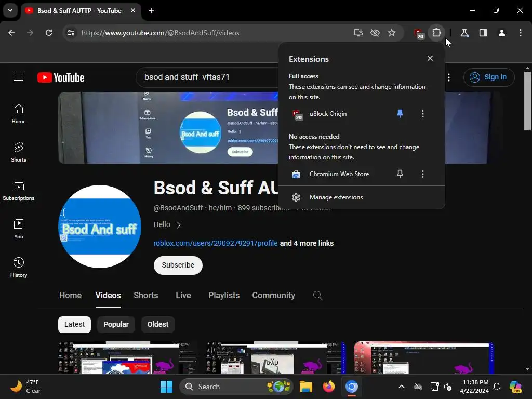Open the browser profile icon
The width and height of the screenshot is (532, 399).
tap(502, 33)
